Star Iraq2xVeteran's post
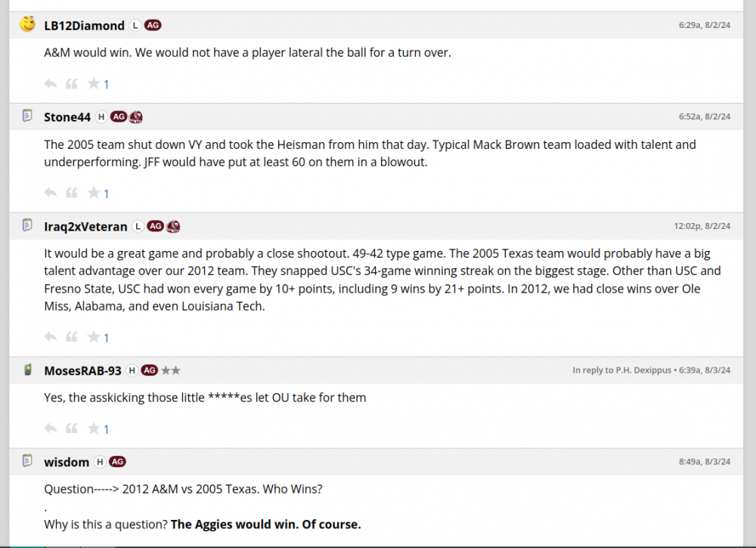 click(94, 337)
